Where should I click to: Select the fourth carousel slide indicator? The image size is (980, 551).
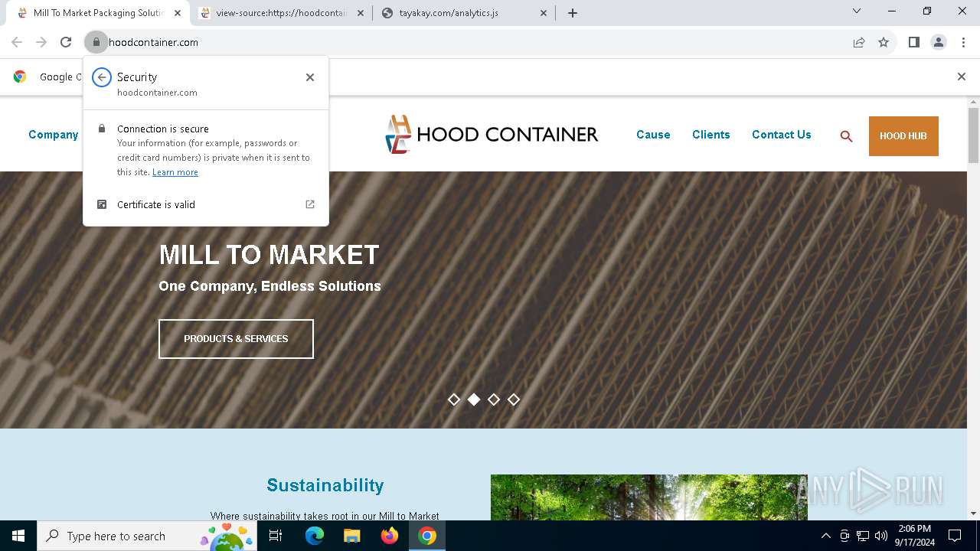point(514,399)
